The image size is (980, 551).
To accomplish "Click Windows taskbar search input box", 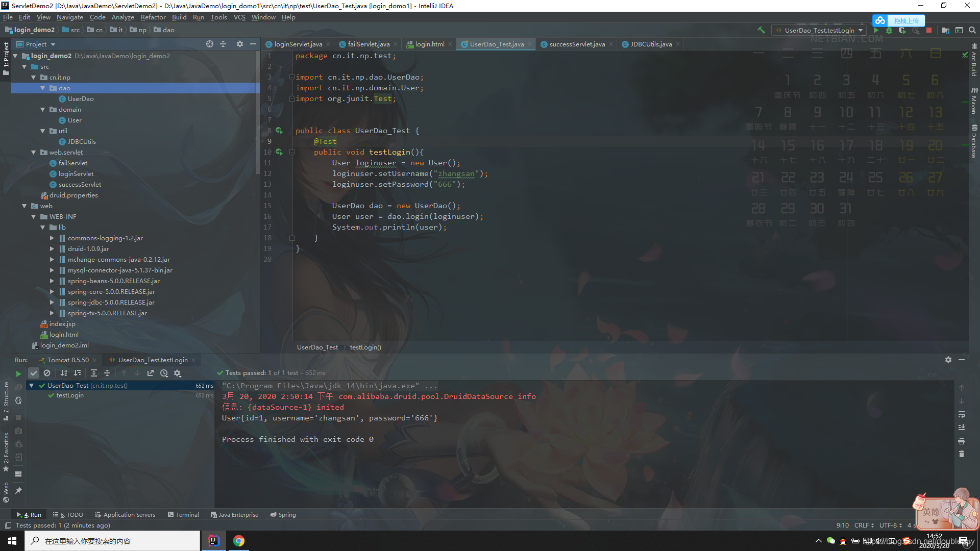I will point(112,541).
